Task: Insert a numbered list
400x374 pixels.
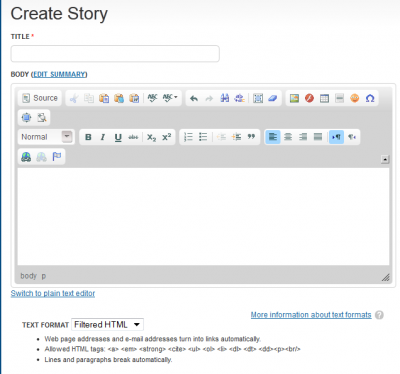Action: click(188, 137)
